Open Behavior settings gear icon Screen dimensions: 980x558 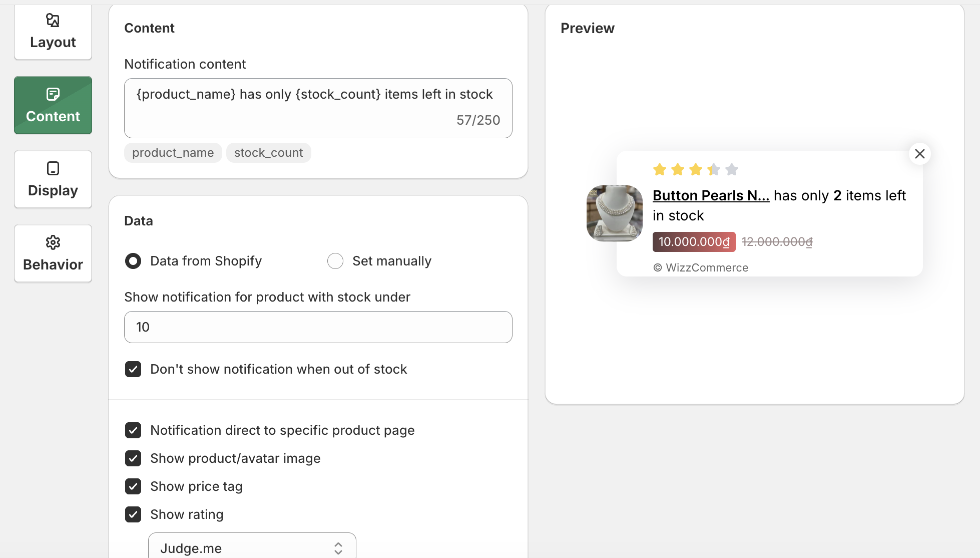pos(53,242)
